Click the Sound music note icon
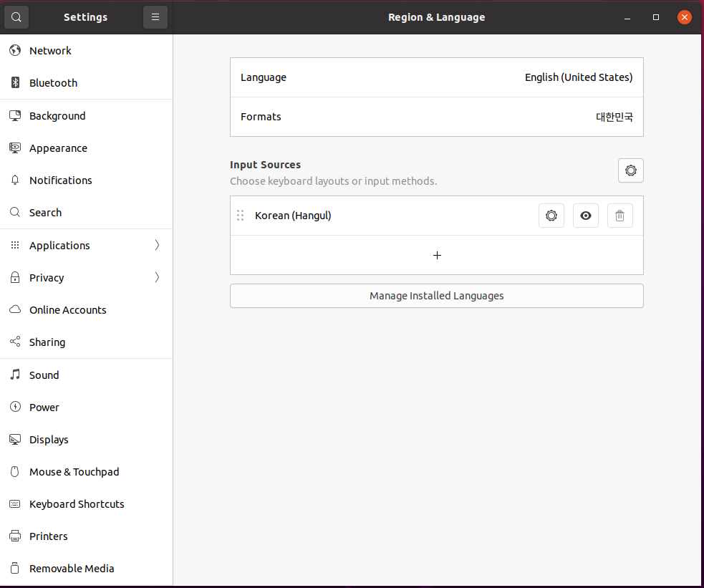Image resolution: width=704 pixels, height=588 pixels. pyautogui.click(x=15, y=375)
